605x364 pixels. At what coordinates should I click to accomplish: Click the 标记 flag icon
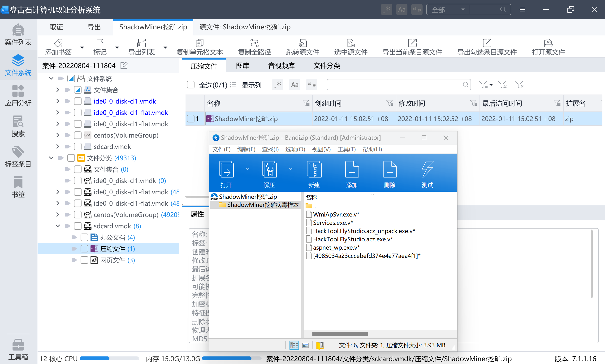100,43
